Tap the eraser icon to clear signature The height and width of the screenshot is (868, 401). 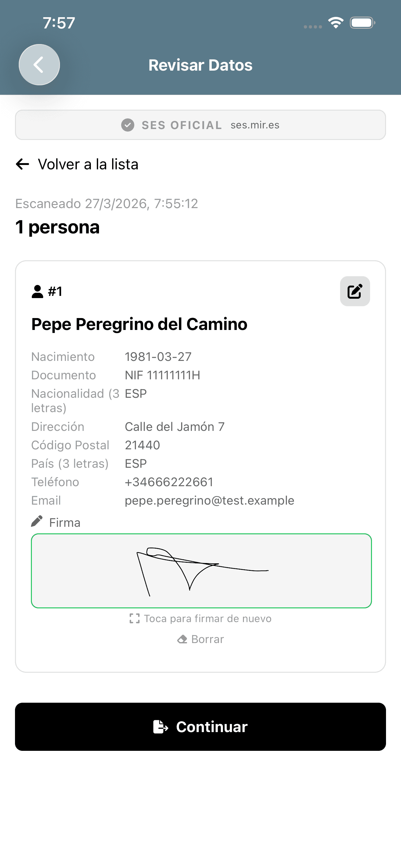[x=182, y=639]
